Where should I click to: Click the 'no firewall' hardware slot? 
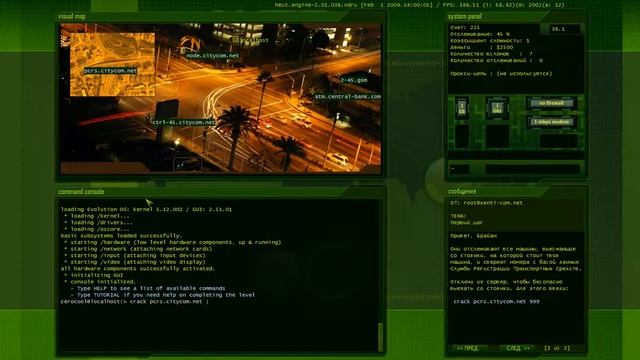551,103
